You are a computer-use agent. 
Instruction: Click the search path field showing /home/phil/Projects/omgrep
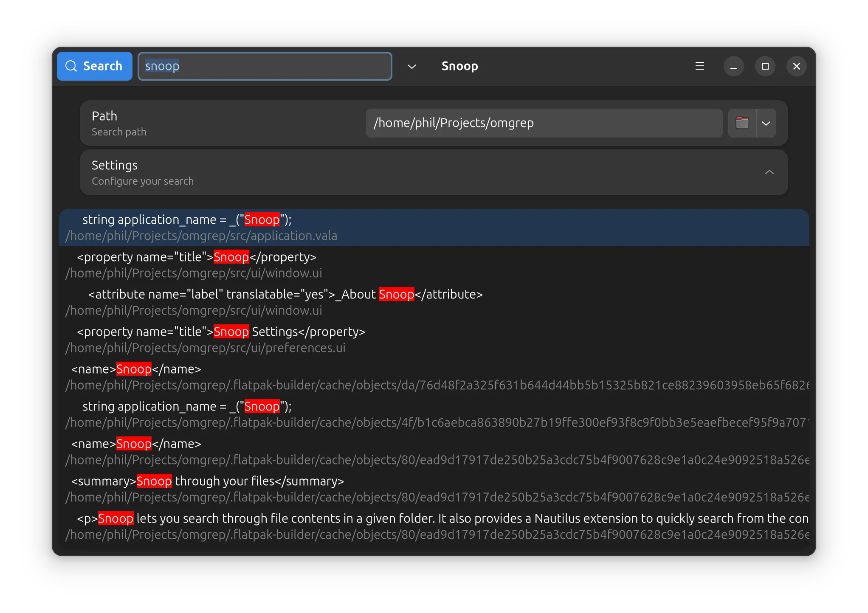(544, 123)
